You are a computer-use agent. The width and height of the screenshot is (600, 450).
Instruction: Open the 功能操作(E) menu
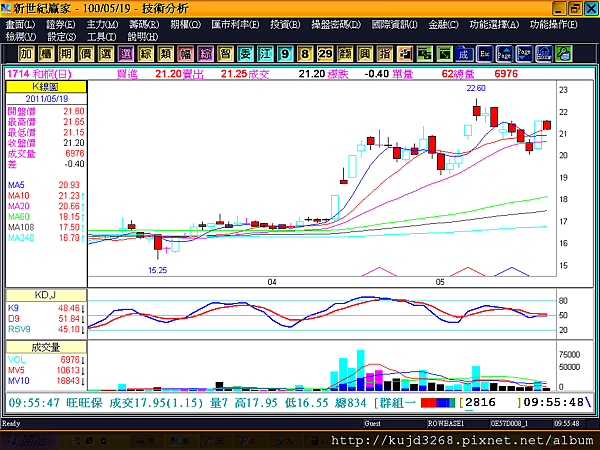[x=554, y=24]
